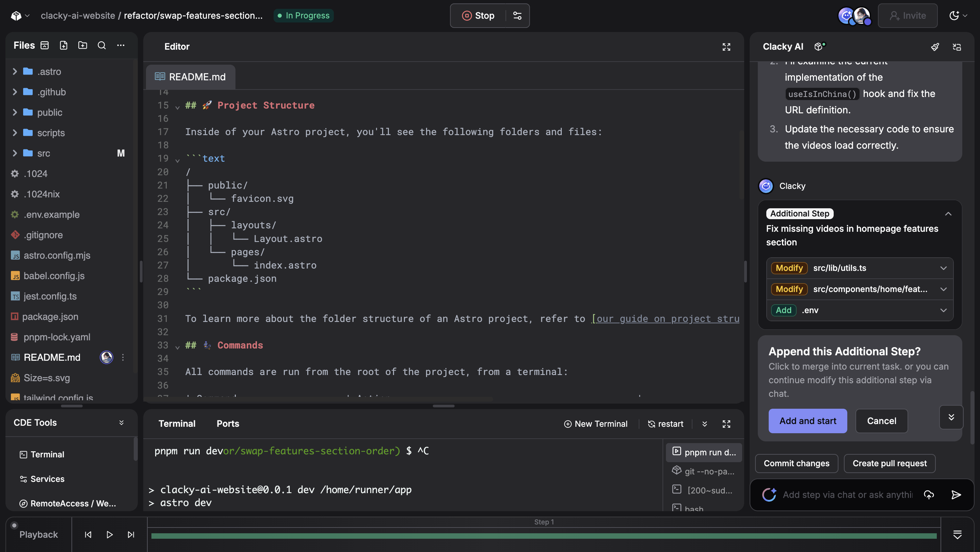The height and width of the screenshot is (552, 980).
Task: Open the Clacky logo menu
Action: (x=20, y=16)
